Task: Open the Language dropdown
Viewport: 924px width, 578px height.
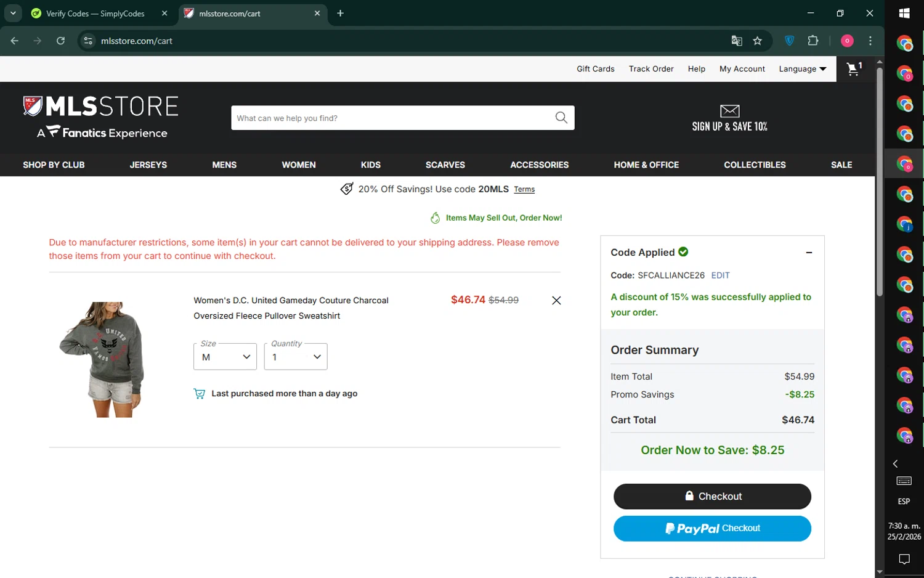Action: pyautogui.click(x=803, y=69)
